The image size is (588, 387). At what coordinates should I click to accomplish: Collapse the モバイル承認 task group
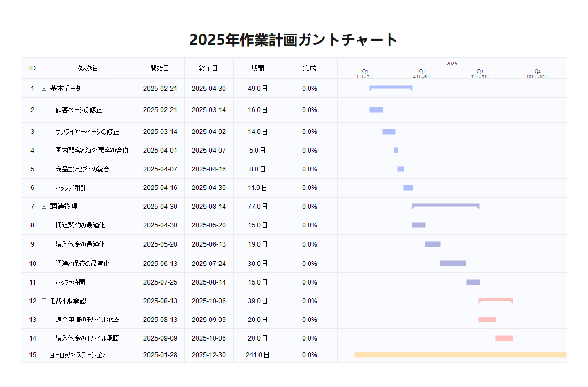click(x=44, y=301)
